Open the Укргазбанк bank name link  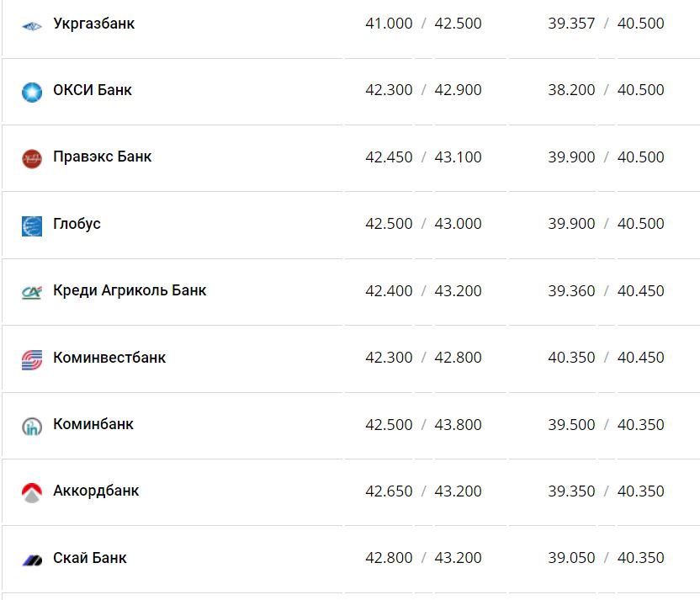(x=93, y=24)
